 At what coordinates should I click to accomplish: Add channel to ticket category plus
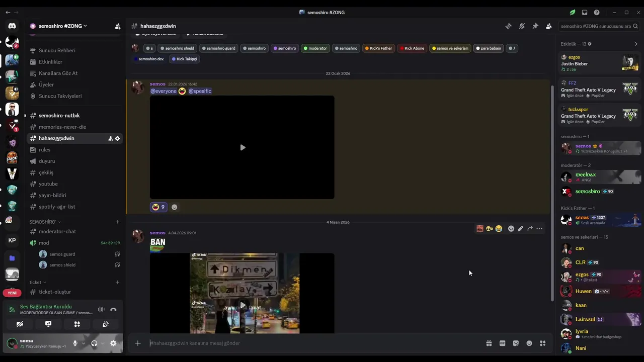point(117,282)
